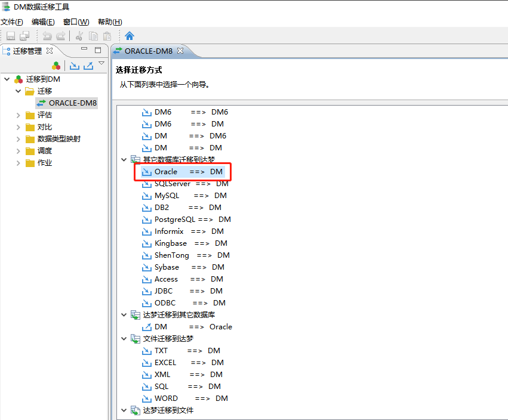Screen dimensions: 508x420
Task: Click the Undo toolbar icon
Action: point(47,36)
